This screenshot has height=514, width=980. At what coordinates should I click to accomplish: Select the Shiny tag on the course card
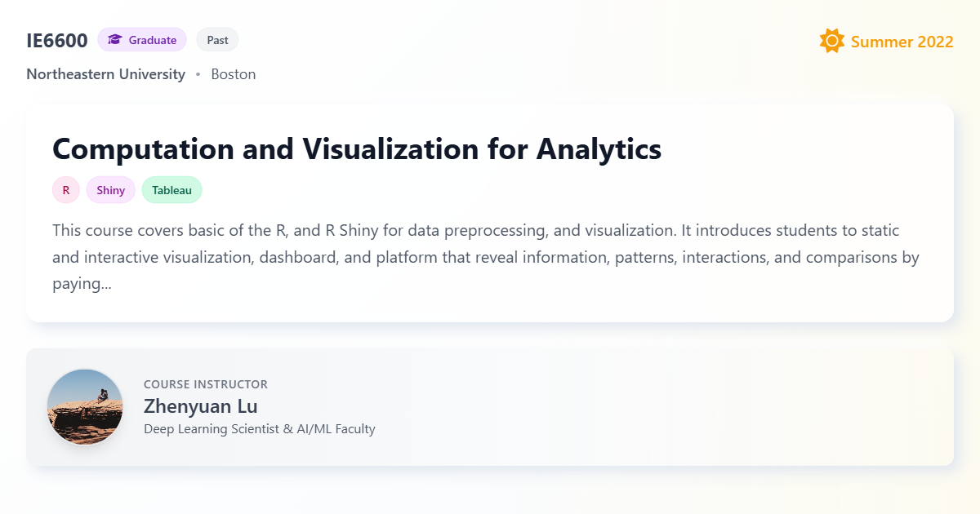point(110,189)
